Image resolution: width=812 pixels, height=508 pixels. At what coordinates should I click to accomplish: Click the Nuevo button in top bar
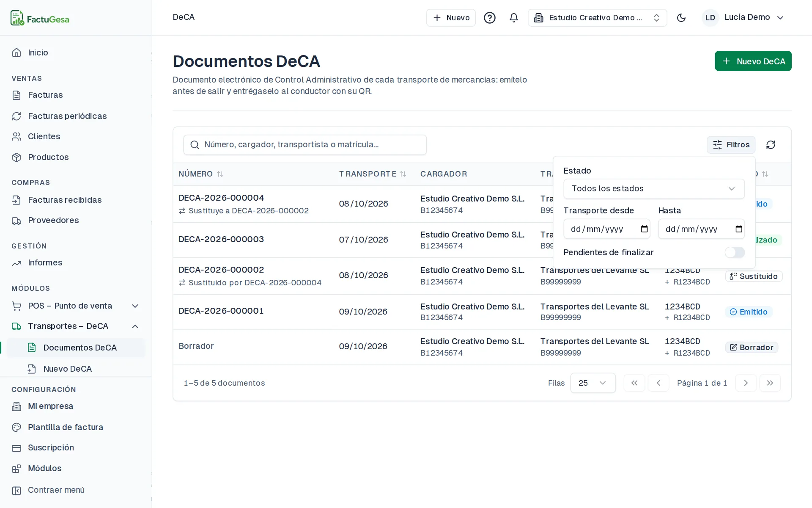pos(451,18)
